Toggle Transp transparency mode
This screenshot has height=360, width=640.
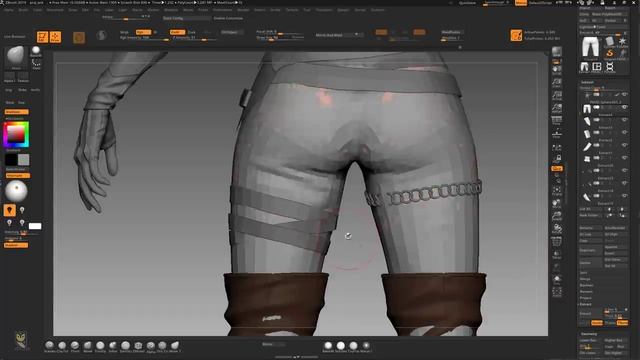(x=557, y=255)
